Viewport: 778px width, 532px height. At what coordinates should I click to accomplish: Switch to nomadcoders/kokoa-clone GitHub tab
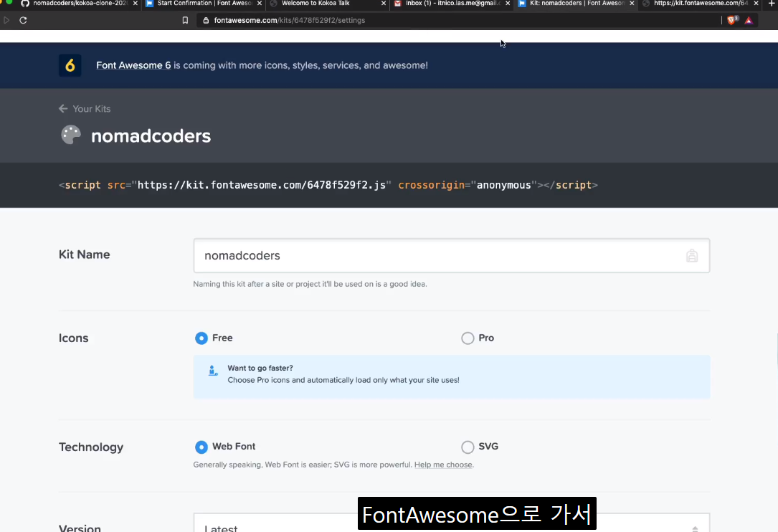[80, 4]
